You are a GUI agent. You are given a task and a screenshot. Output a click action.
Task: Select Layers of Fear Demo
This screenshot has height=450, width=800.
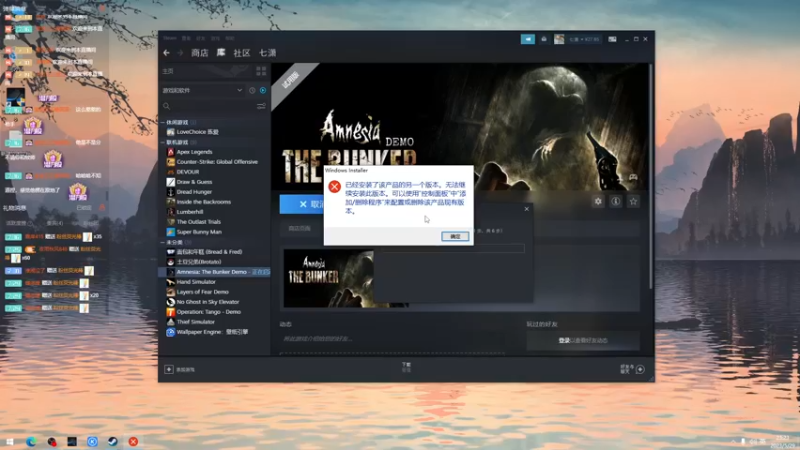(203, 292)
